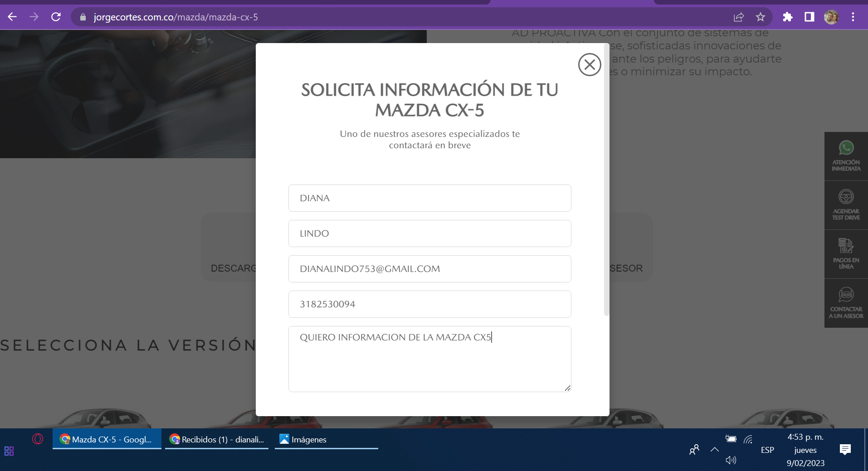
Task: Switch to Recibidos Gmail taskbar window
Action: (x=217, y=439)
